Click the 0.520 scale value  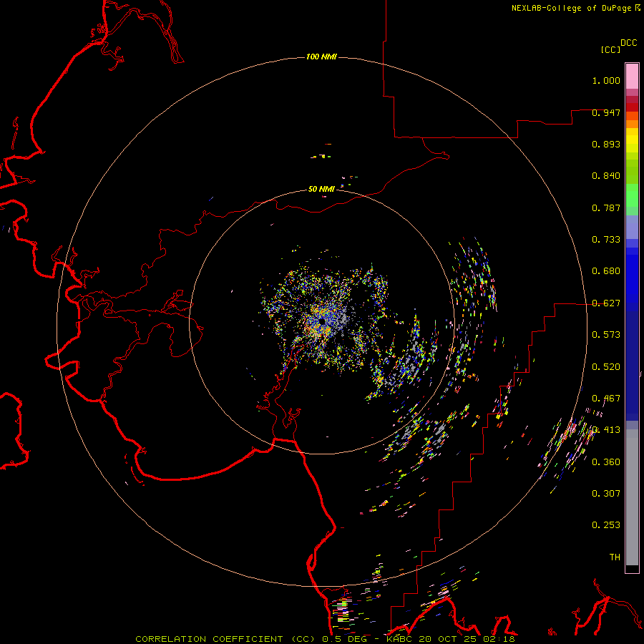click(606, 367)
